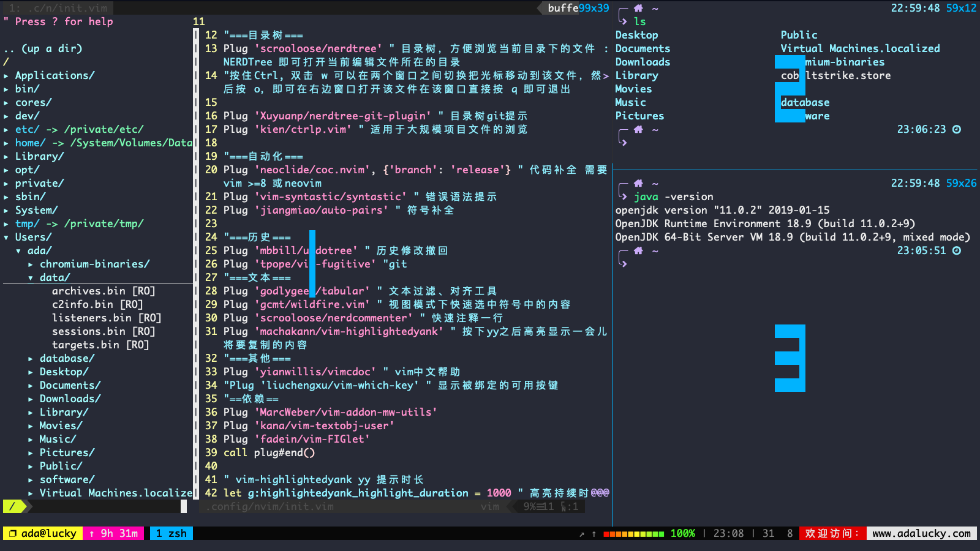Viewport: 980px width, 551px height.
Task: Click the prompt arrow under the ls output
Action: [624, 143]
